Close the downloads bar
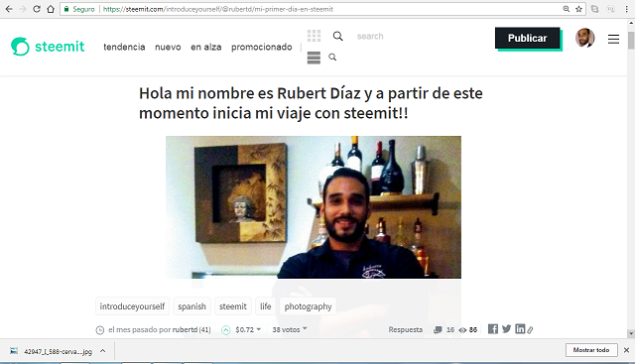This screenshot has width=635, height=364. 626,350
